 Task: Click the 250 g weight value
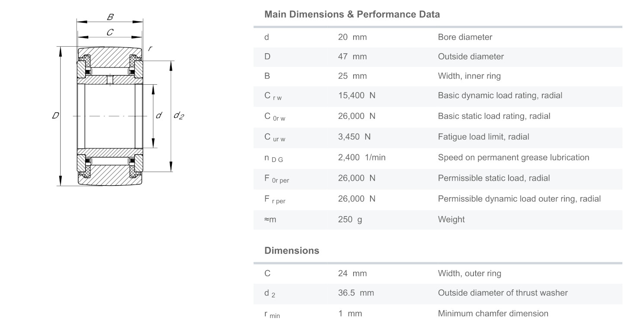coord(350,220)
